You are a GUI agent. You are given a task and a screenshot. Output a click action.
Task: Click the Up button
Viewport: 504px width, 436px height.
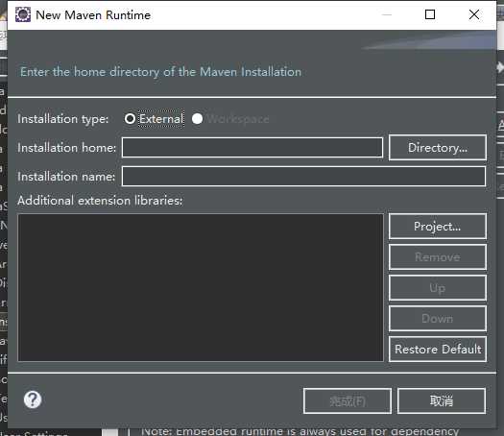(x=438, y=288)
